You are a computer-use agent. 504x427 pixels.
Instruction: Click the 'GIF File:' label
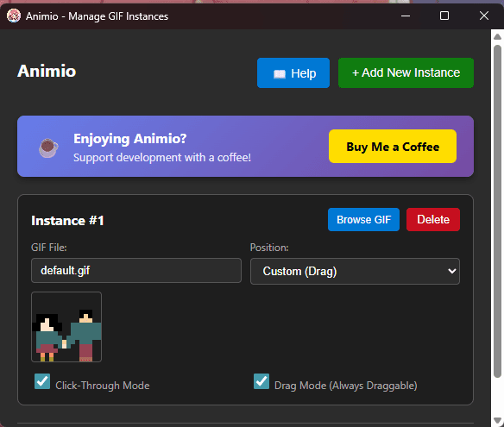pyautogui.click(x=49, y=248)
